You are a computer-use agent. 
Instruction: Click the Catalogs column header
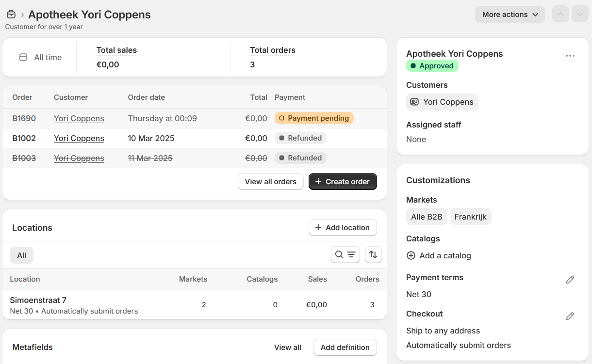click(262, 279)
